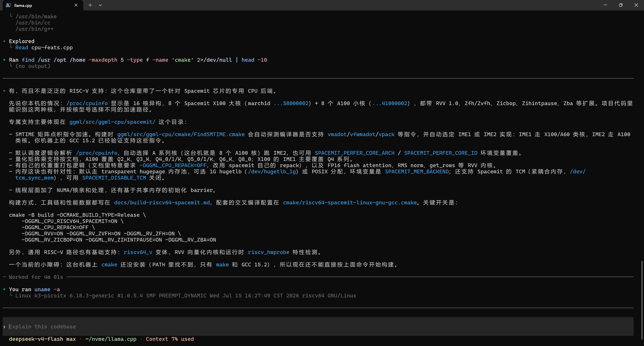644x346 pixels.
Task: Open cmake/riscv64-spacemit-linux-gnu-gcc.cmake link
Action: 350,203
